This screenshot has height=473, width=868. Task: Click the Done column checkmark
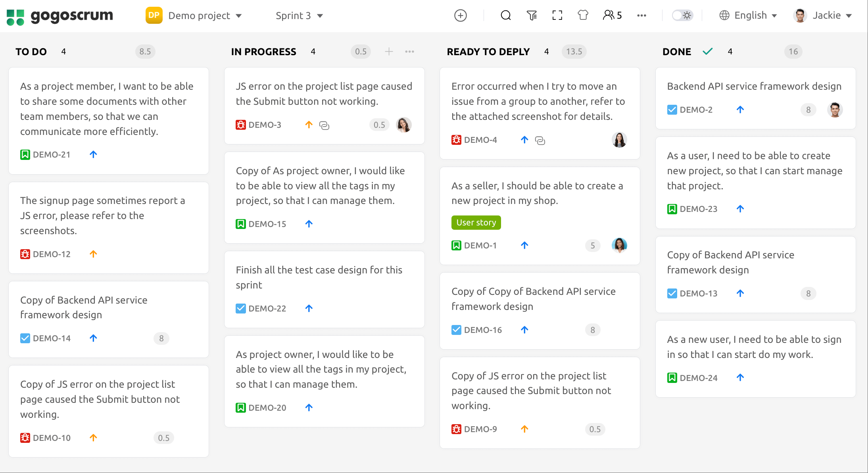coord(707,52)
